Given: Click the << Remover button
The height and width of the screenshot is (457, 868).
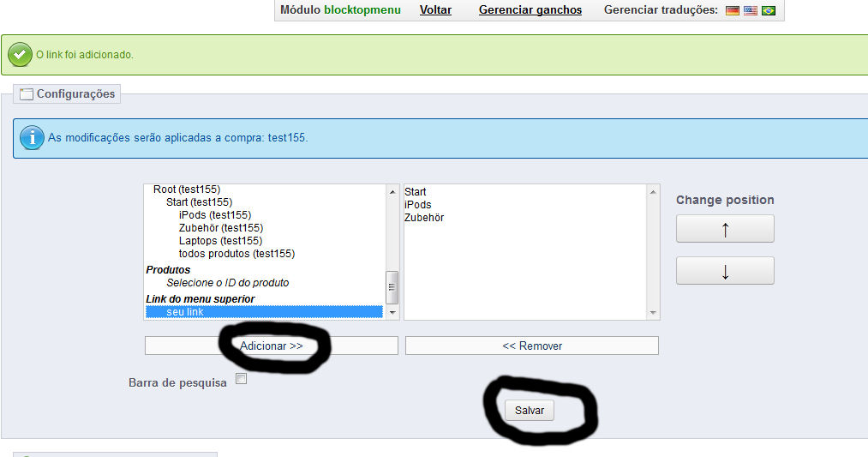Looking at the screenshot, I should pos(532,346).
